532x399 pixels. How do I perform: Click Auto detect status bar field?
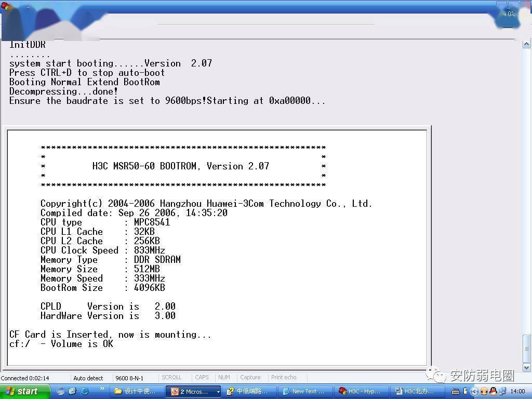point(88,378)
